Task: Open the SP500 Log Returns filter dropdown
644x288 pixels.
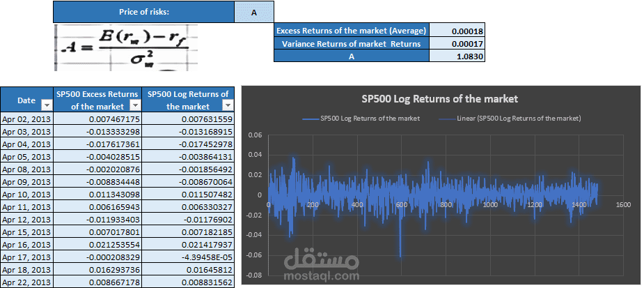Action: [228, 106]
